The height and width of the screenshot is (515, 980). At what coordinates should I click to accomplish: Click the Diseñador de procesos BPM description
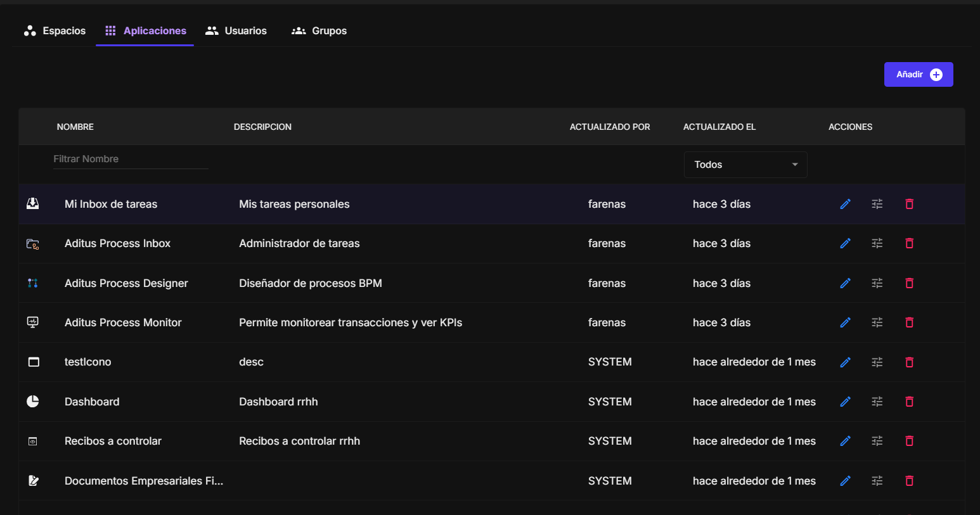pos(311,283)
